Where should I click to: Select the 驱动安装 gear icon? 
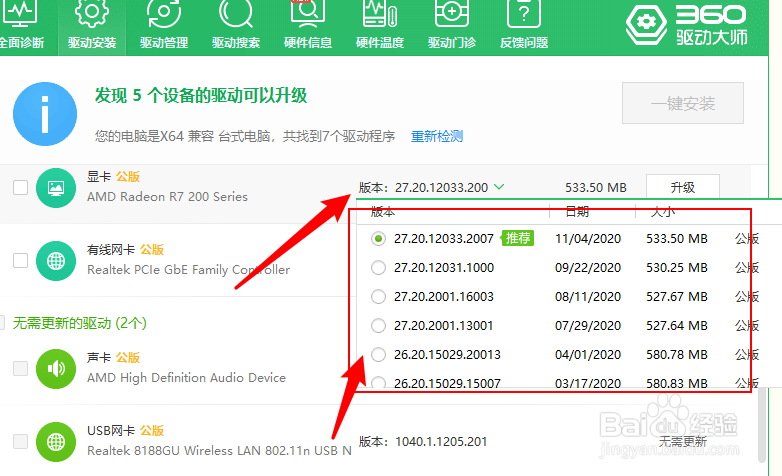click(x=92, y=13)
